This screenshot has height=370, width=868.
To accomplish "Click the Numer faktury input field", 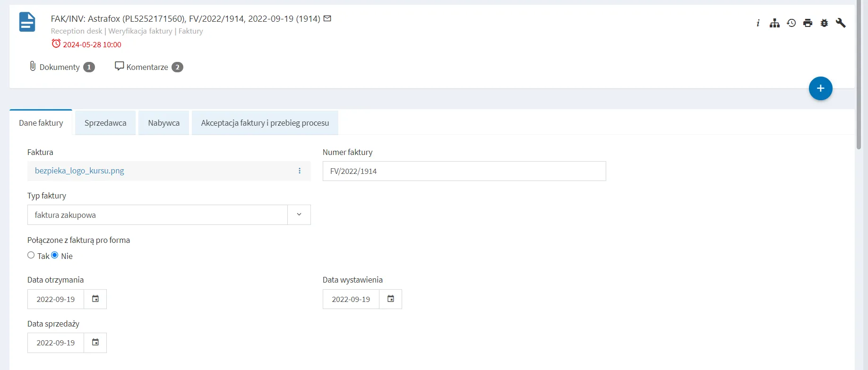I will 464,171.
